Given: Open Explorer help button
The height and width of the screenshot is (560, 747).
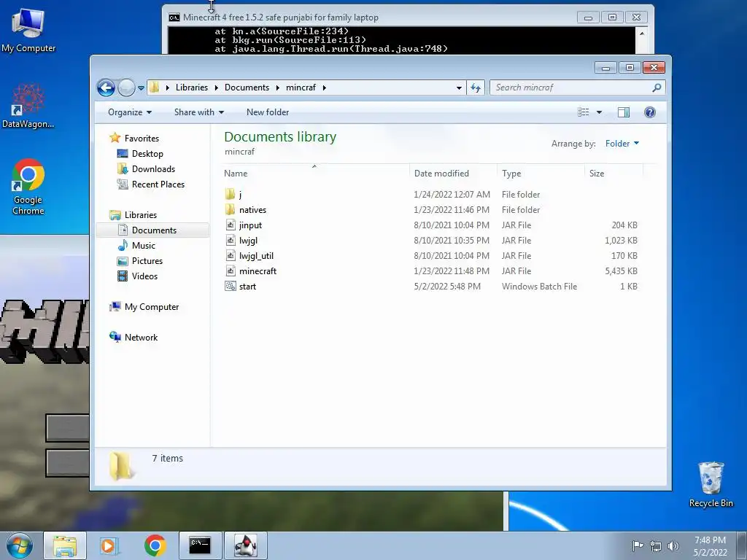Looking at the screenshot, I should 650,112.
